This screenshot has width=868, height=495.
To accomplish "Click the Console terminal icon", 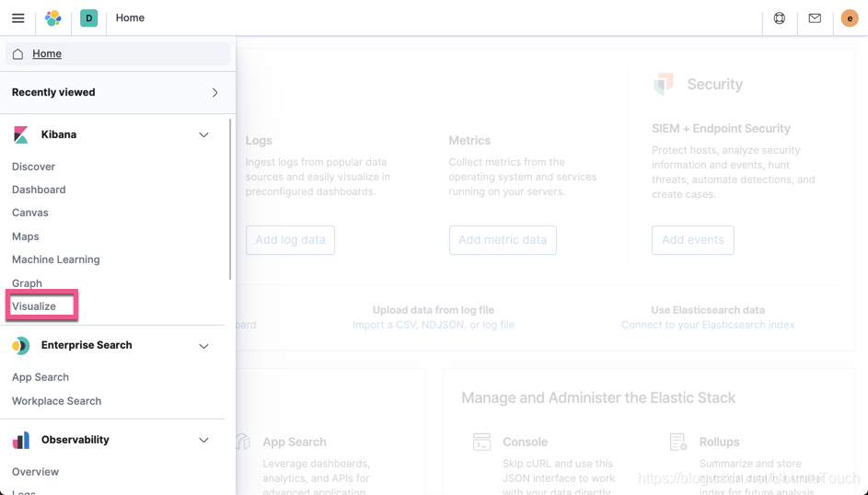I will pyautogui.click(x=481, y=442).
